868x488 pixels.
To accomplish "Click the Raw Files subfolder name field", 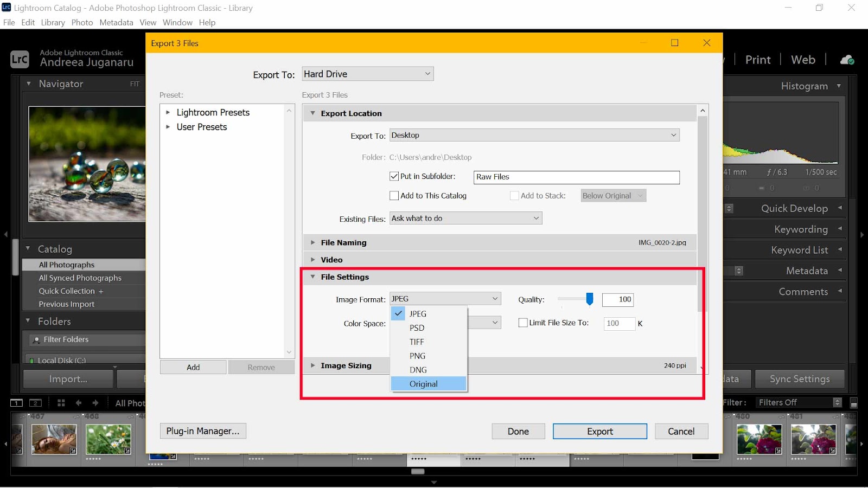I will point(577,177).
